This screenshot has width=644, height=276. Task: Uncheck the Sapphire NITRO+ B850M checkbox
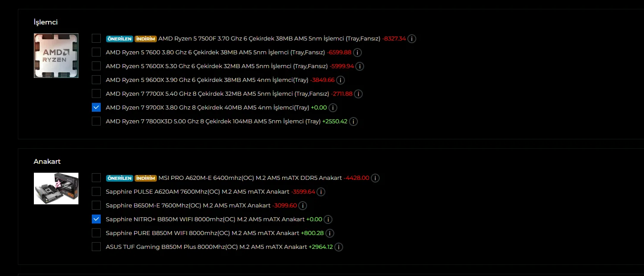(x=96, y=219)
